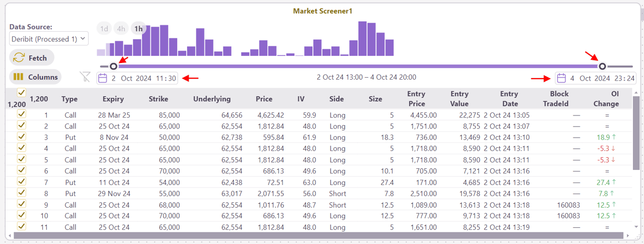Image resolution: width=644 pixels, height=244 pixels.
Task: Click the strike cell 85,000
Action: [x=169, y=115]
